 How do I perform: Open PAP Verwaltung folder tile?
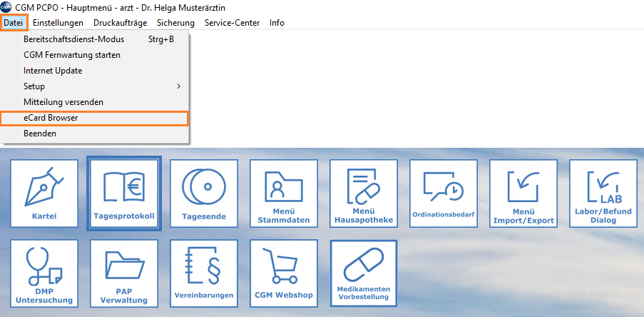click(x=124, y=273)
